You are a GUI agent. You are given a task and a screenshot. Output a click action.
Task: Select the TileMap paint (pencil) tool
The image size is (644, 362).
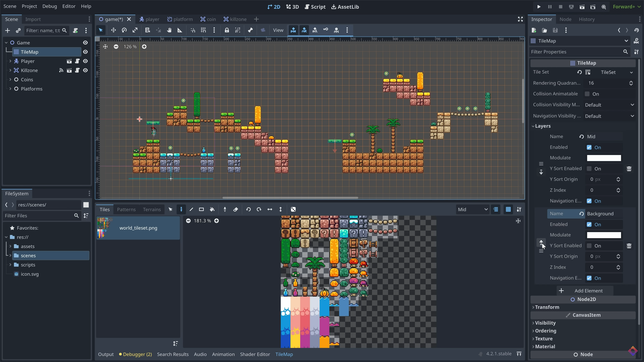(x=181, y=209)
